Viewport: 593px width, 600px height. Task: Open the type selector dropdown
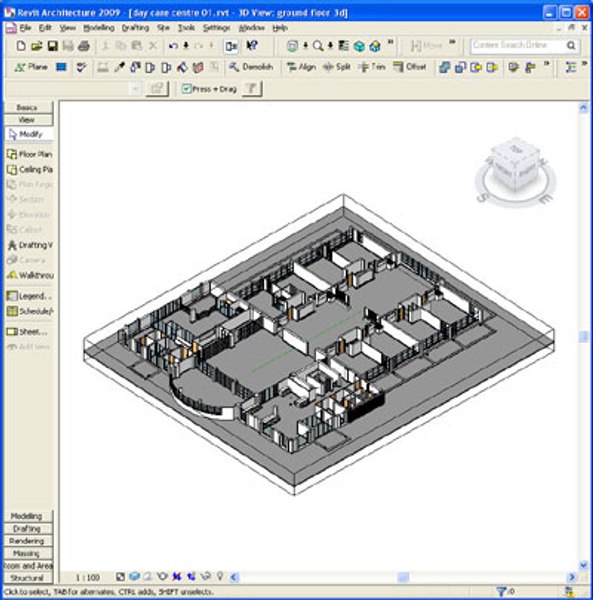point(135,89)
